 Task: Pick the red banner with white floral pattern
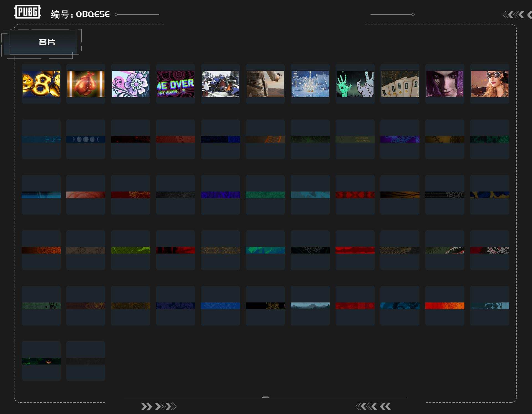click(x=490, y=250)
